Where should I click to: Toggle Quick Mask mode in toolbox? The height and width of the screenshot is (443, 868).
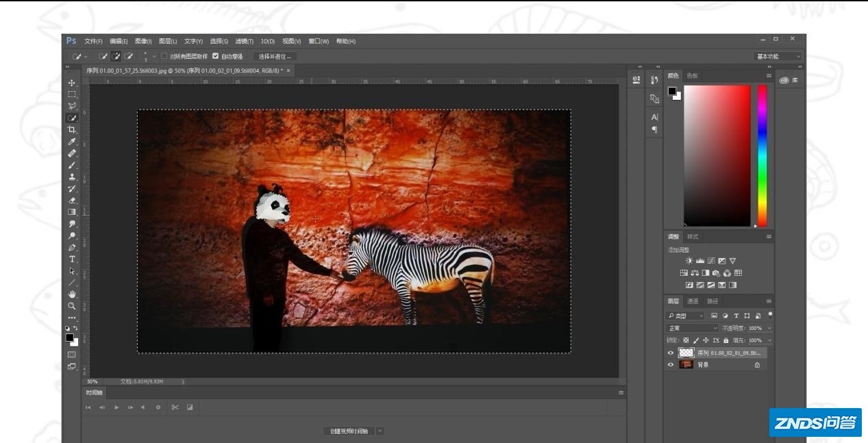click(x=72, y=355)
